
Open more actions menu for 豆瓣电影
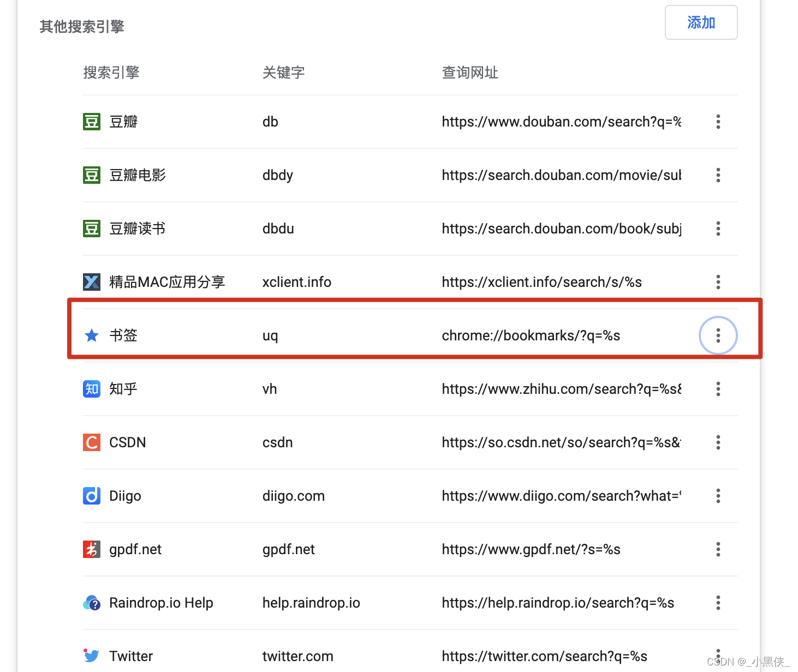click(718, 175)
